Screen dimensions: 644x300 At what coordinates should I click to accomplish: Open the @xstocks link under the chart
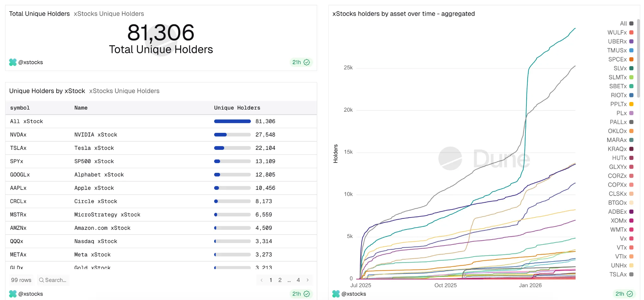(x=353, y=294)
